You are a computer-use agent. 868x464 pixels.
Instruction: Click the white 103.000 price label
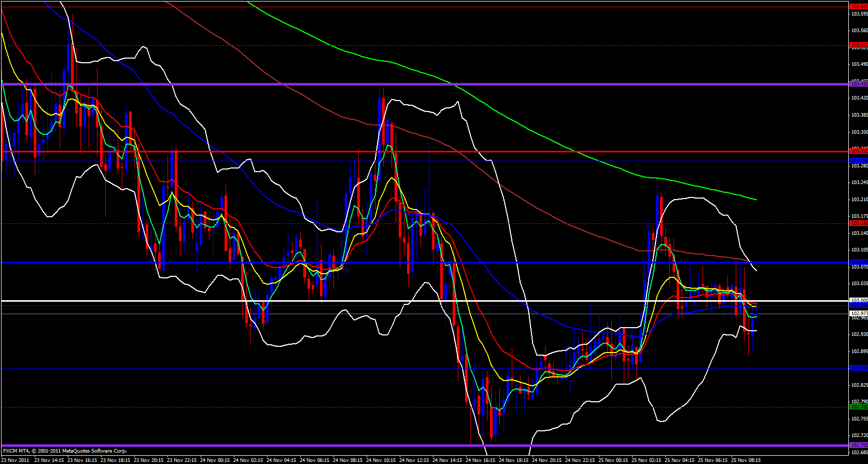[858, 301]
